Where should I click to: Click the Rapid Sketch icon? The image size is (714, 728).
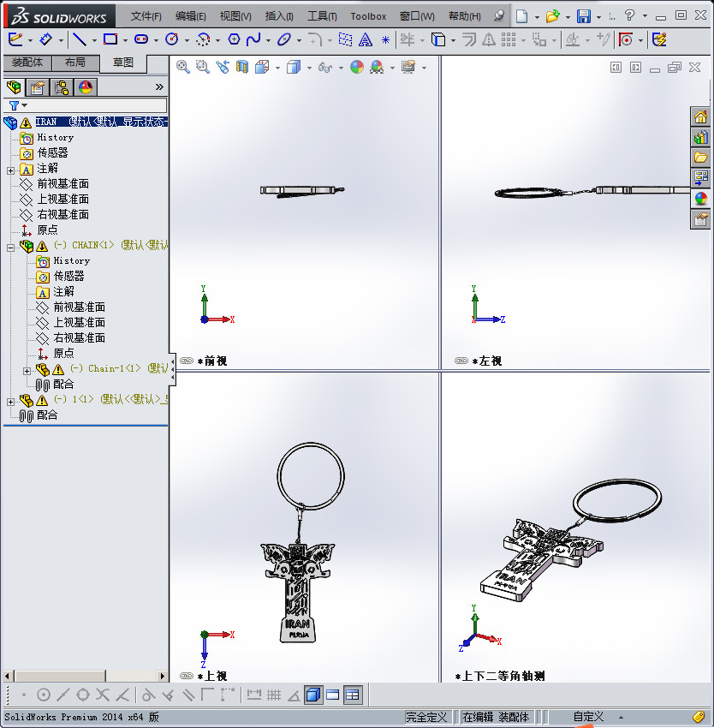coord(659,40)
